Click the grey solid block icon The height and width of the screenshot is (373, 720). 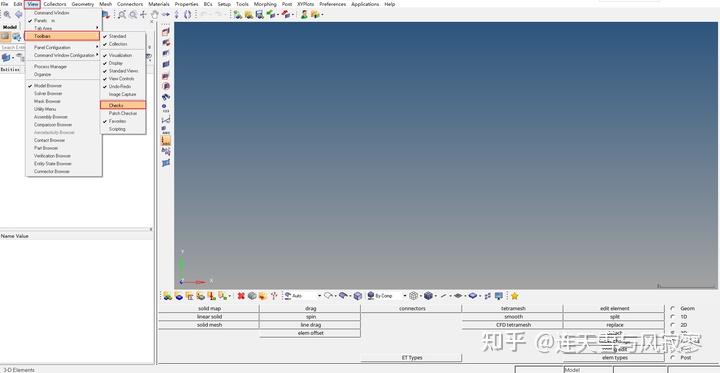click(x=252, y=296)
